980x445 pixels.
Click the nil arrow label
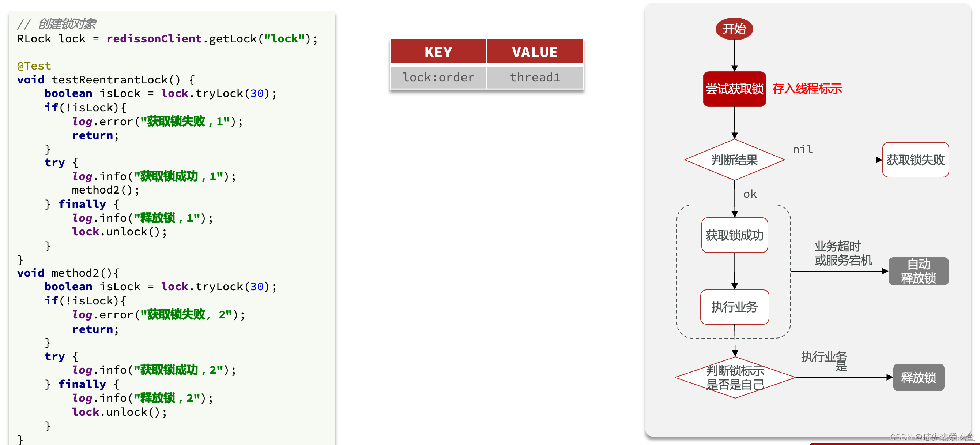click(802, 149)
